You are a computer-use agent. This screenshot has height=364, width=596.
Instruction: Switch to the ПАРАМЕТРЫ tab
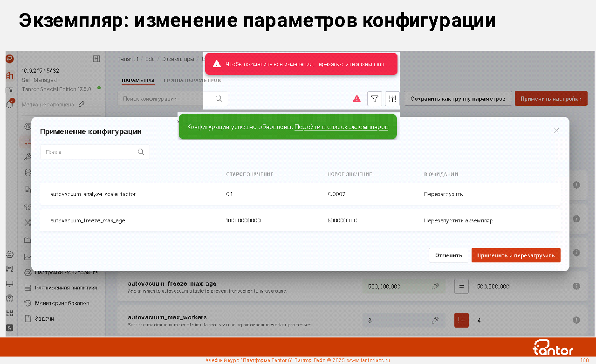138,81
